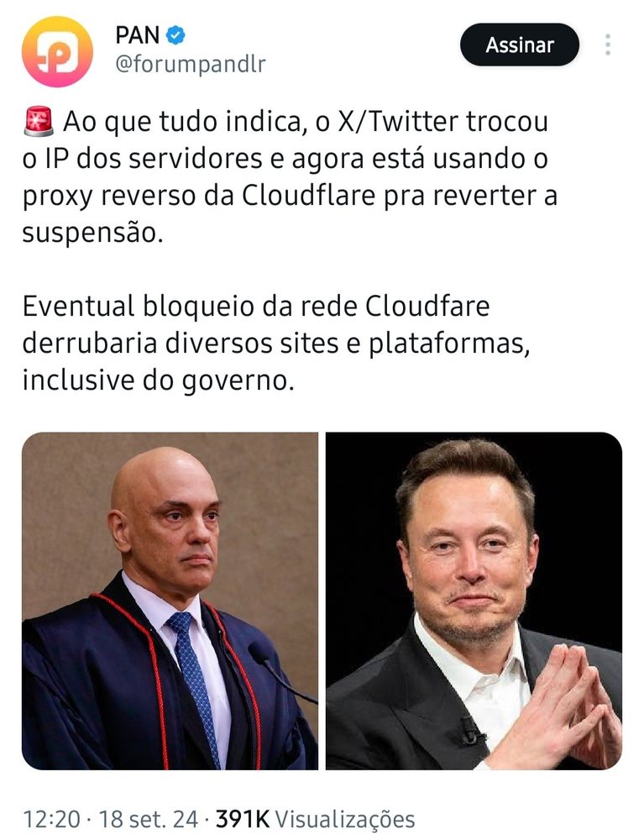This screenshot has width=644, height=840.
Task: Click the Visualizações label
Action: [345, 820]
